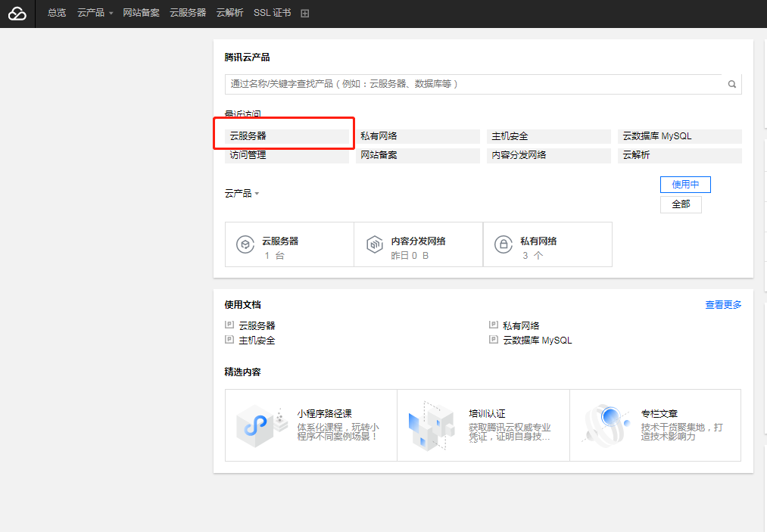Open 网站备案 in top navigation
The width and height of the screenshot is (767, 532).
(x=141, y=13)
